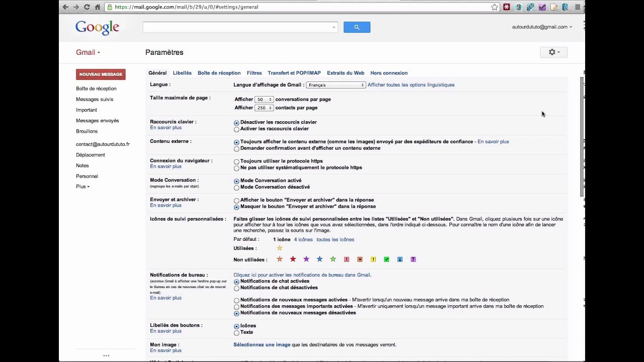
Task: Open Afficher toutes les options linguistiques link
Action: click(x=411, y=85)
